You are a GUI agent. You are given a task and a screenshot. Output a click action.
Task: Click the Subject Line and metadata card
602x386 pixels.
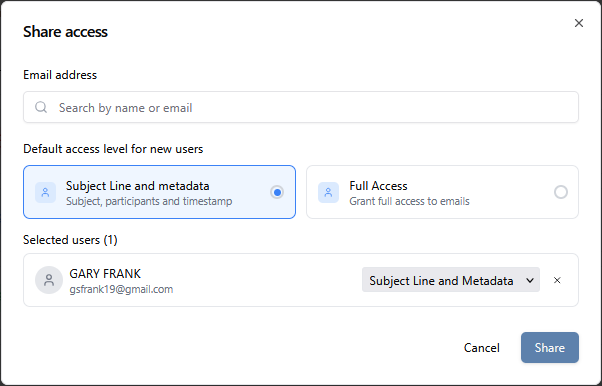159,192
